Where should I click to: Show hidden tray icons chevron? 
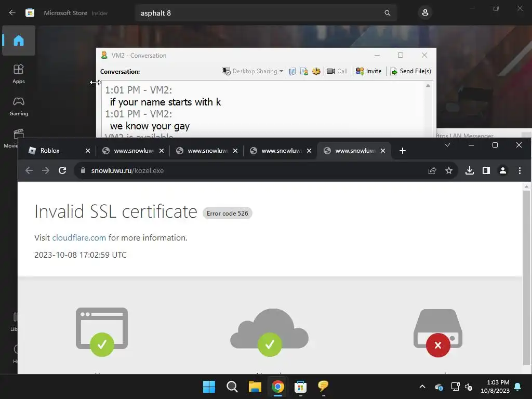[x=422, y=387]
